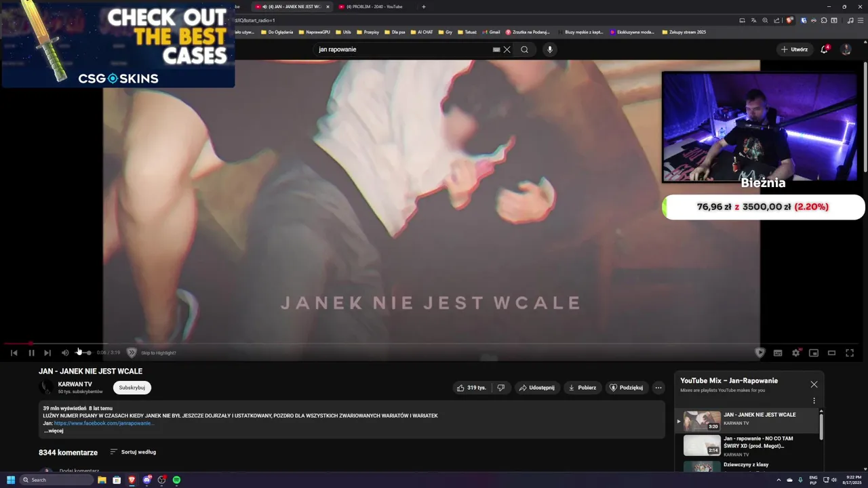This screenshot has height=488, width=868.
Task: Toggle theater mode in the player
Action: pyautogui.click(x=831, y=352)
